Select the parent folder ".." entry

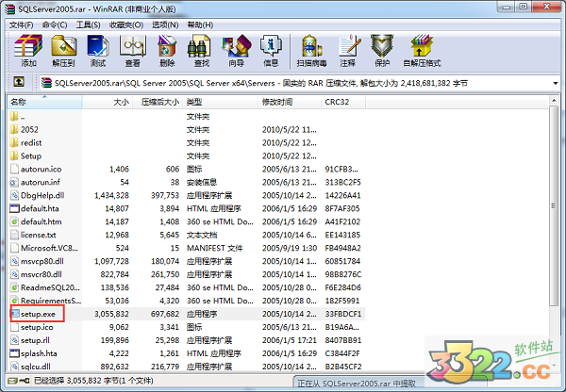coord(18,116)
